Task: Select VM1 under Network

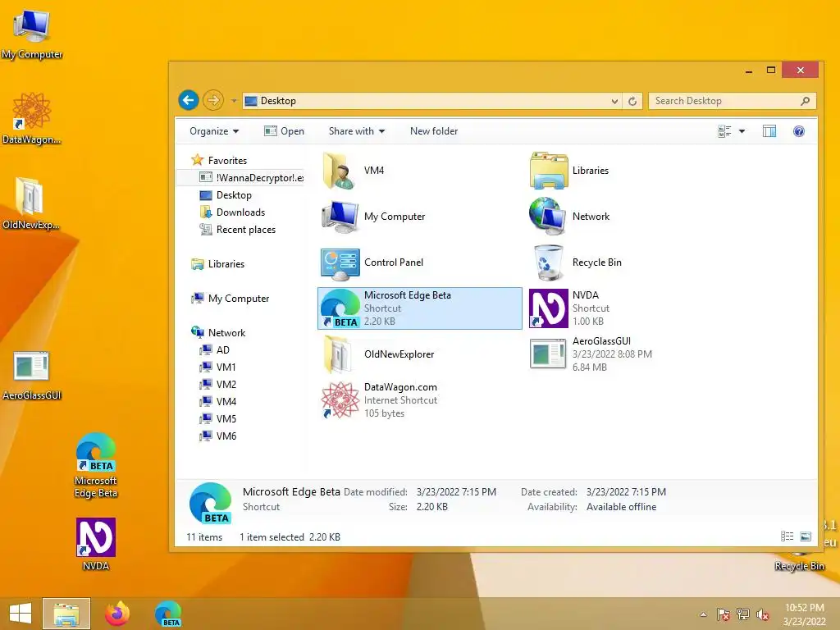Action: pyautogui.click(x=217, y=367)
